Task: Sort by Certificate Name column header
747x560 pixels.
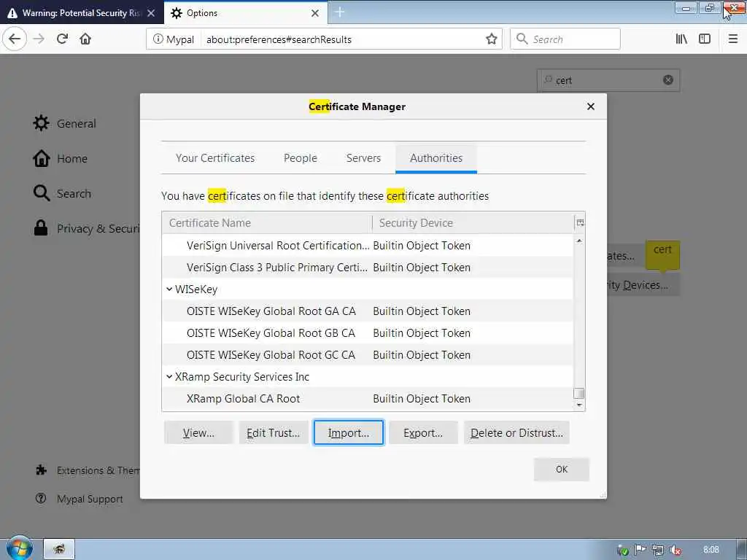Action: (x=267, y=223)
